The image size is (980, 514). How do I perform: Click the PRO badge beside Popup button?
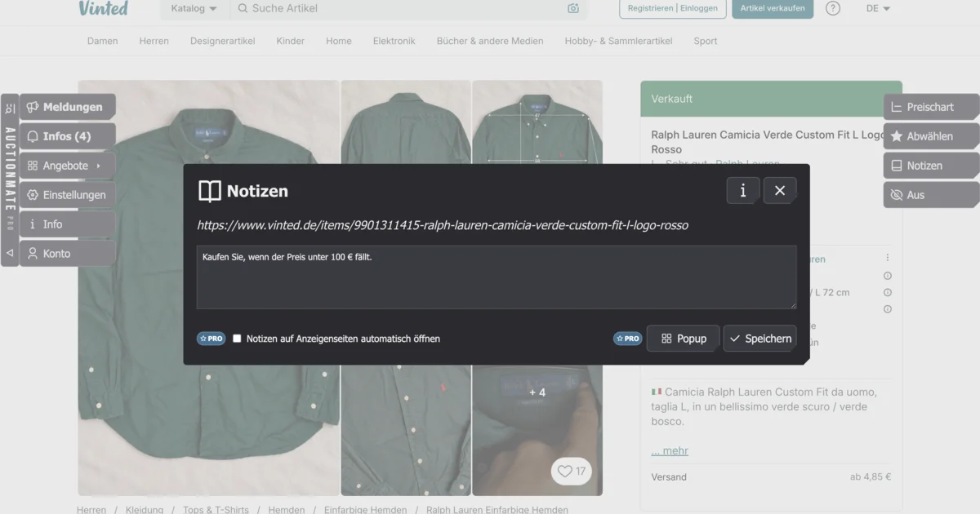tap(628, 339)
